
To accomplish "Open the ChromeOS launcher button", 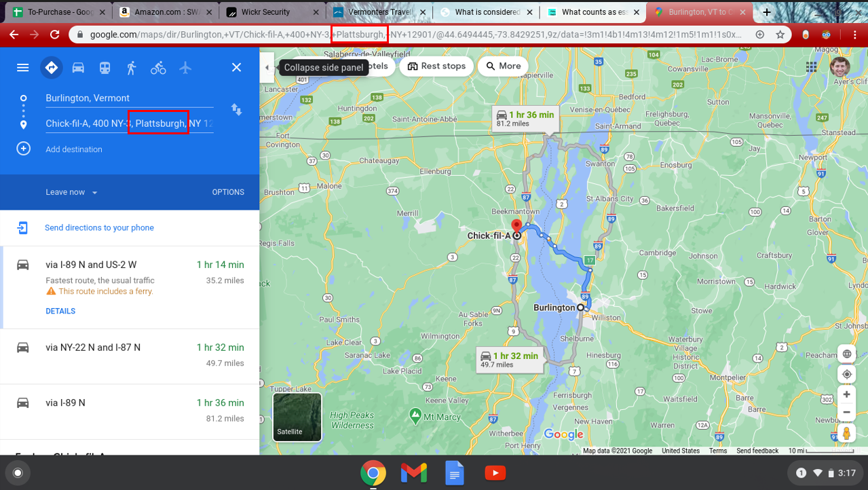I will [18, 473].
